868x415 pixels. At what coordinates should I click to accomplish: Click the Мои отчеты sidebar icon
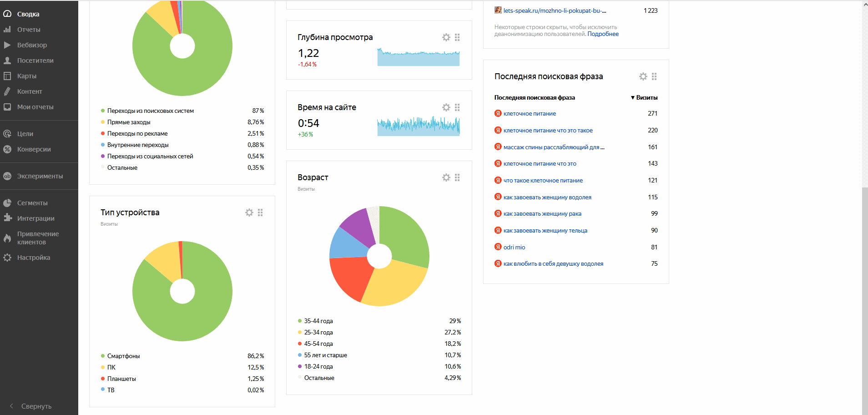point(7,107)
